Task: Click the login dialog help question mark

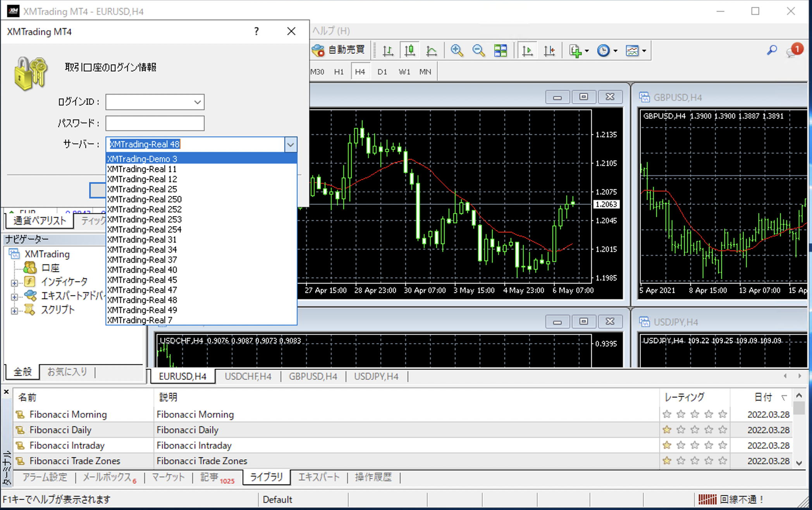Action: coord(256,31)
